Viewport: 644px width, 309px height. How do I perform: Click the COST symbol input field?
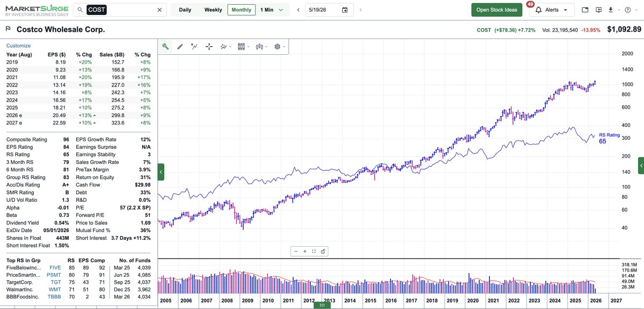coord(120,10)
